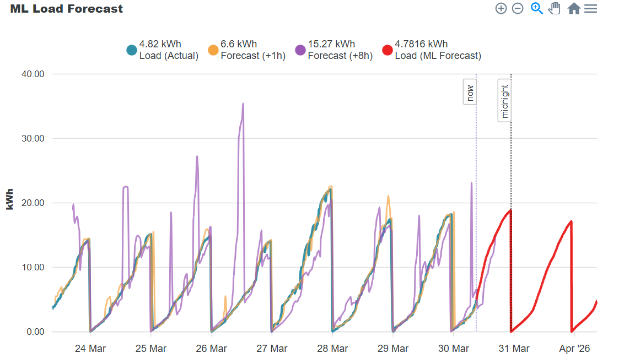Activate the selection zoom magnifier tool

point(536,8)
